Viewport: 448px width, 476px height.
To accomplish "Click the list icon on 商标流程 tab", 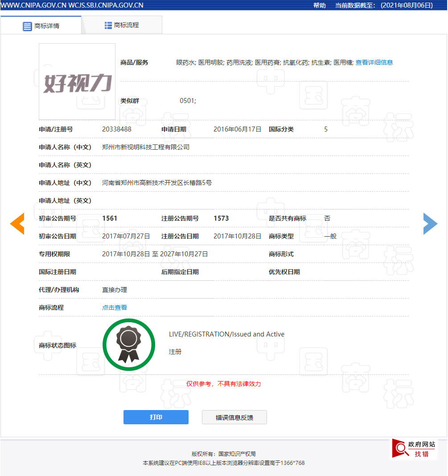I will click(x=107, y=25).
